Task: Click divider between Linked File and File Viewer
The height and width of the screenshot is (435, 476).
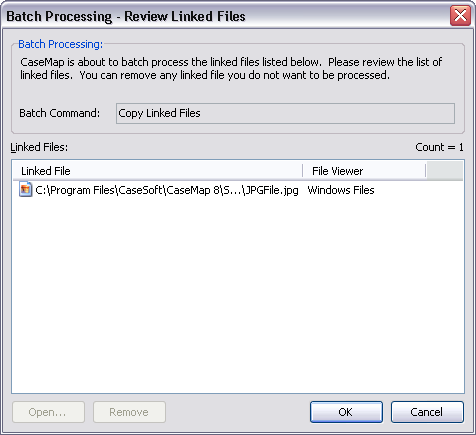Action: click(303, 171)
